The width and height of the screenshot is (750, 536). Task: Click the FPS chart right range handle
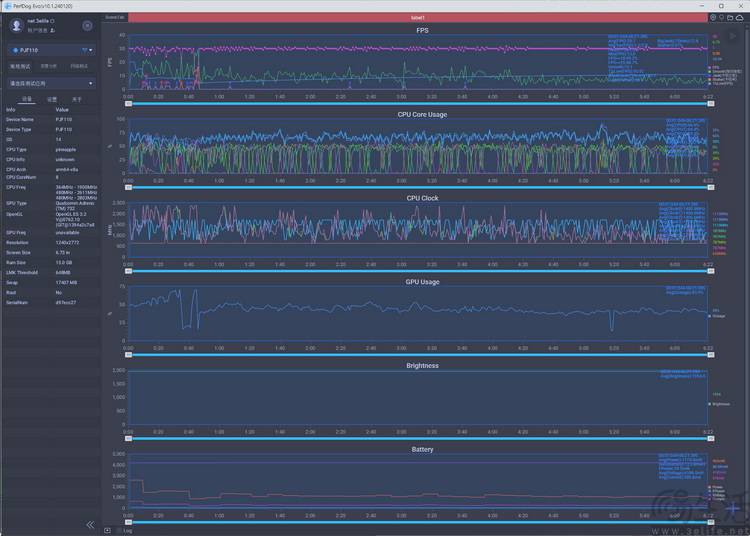(711, 104)
